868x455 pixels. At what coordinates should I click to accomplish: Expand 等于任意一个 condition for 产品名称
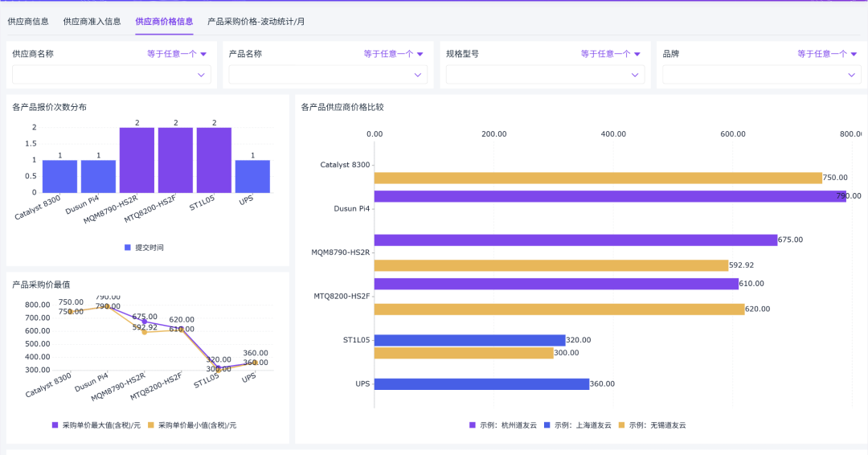tap(393, 54)
